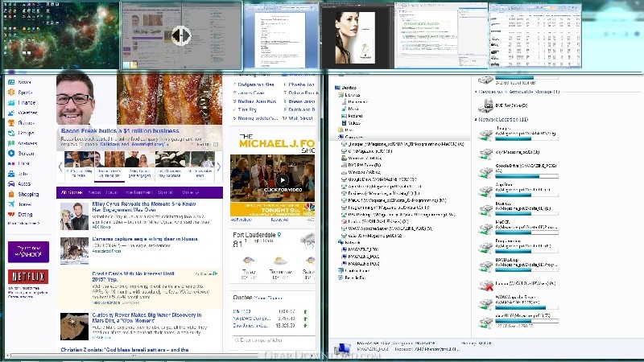Select Recycle Bin in Explorer navigation tree
The image size is (644, 362).
click(352, 278)
